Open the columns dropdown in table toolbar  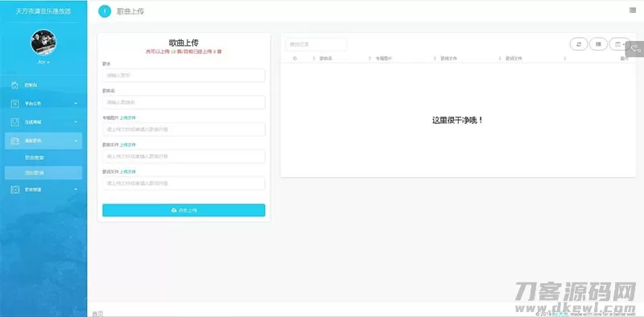(620, 44)
